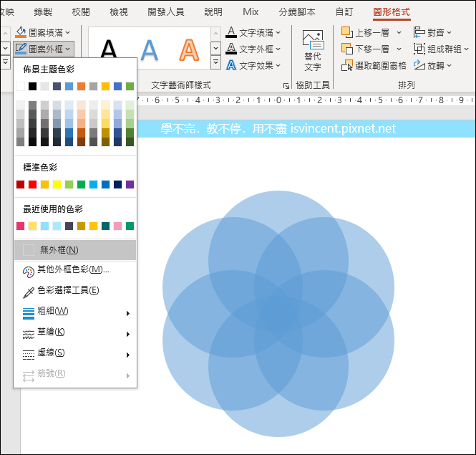Viewport: 476px width, 455px height.
Task: Pick black theme color swatch
Action: point(32,86)
